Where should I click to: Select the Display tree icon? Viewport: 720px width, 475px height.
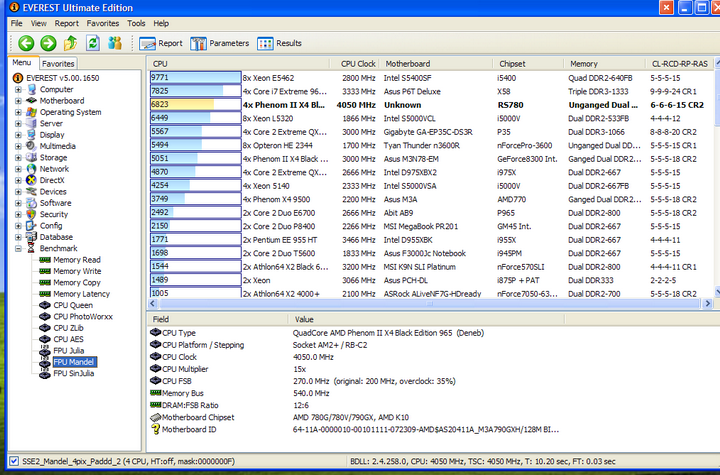click(31, 135)
